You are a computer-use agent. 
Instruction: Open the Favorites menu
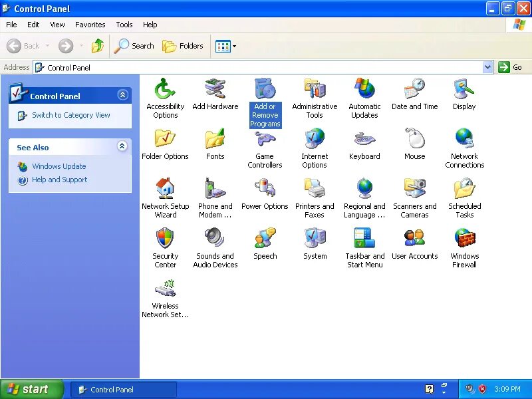(90, 25)
